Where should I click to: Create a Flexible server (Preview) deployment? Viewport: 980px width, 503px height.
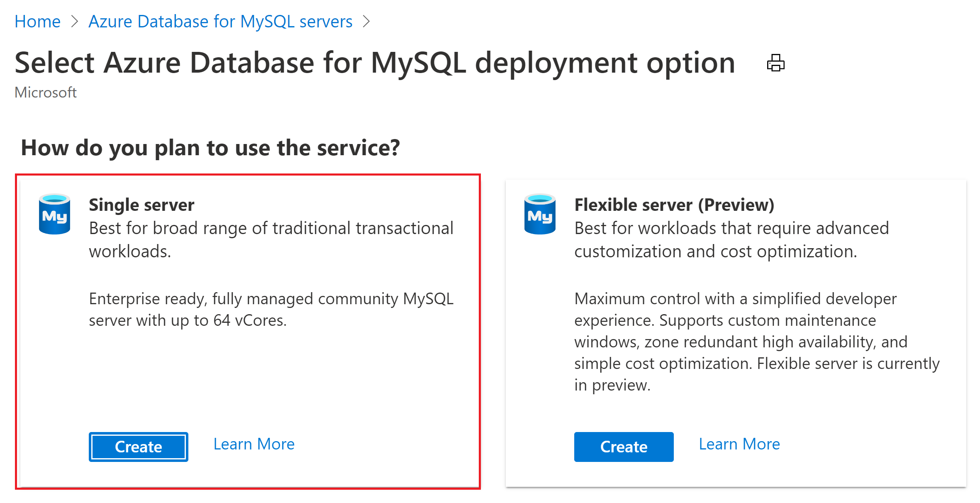tap(624, 447)
